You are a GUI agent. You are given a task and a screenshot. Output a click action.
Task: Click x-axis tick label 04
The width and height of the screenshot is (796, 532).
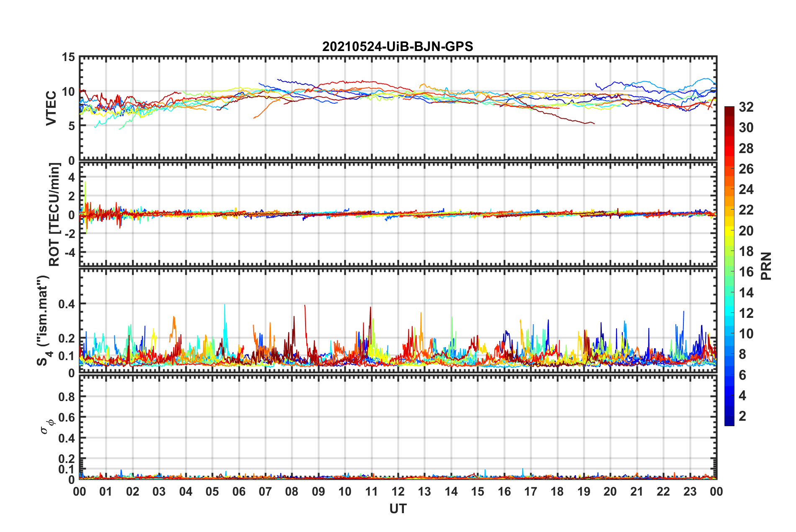click(186, 492)
